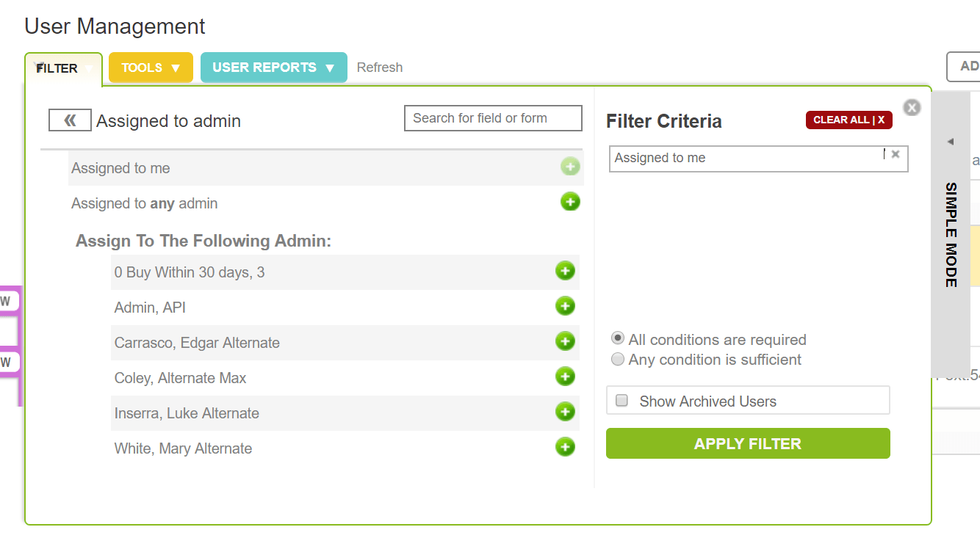Click plus icon for White, Mary Alternate
The width and height of the screenshot is (980, 538).
pos(565,446)
